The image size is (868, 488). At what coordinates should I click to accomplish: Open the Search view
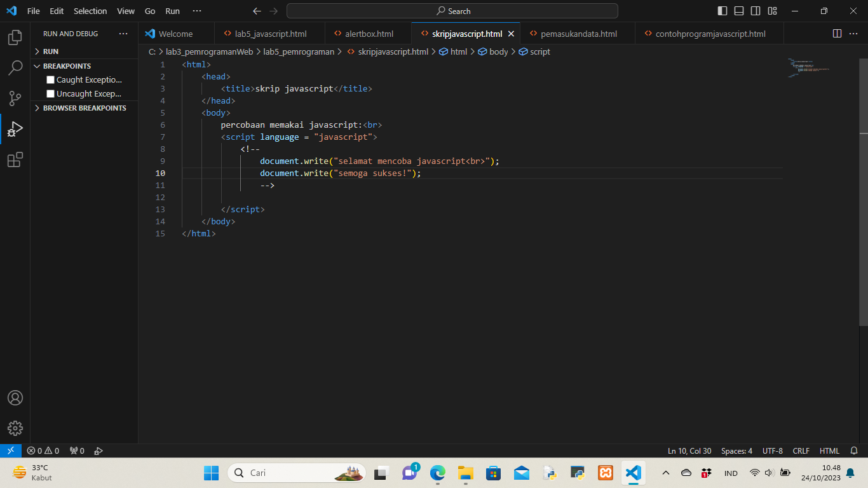(x=14, y=67)
